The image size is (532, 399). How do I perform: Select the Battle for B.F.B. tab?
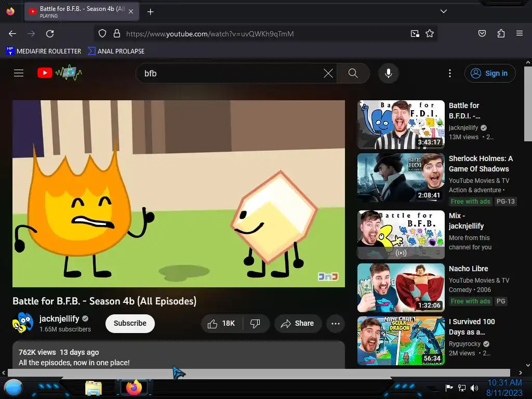click(x=82, y=11)
